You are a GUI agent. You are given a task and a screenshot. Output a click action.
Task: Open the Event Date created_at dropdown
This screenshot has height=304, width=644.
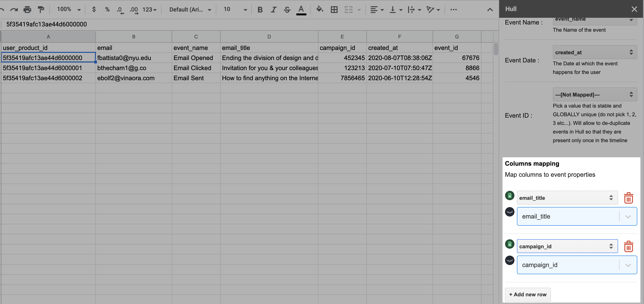click(595, 52)
